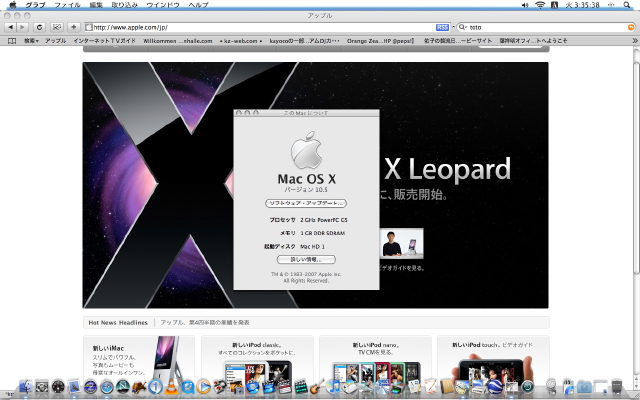The width and height of the screenshot is (640, 400).
Task: Open the 検索 bookmarks bar dropdown
Action: 31,41
